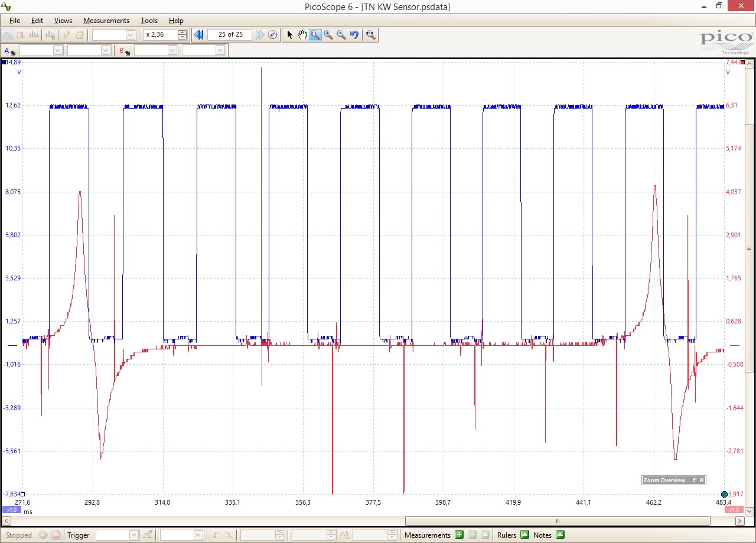The height and width of the screenshot is (543, 756).
Task: Click the blue x1,0 channel A zoom button
Action: tap(12, 509)
